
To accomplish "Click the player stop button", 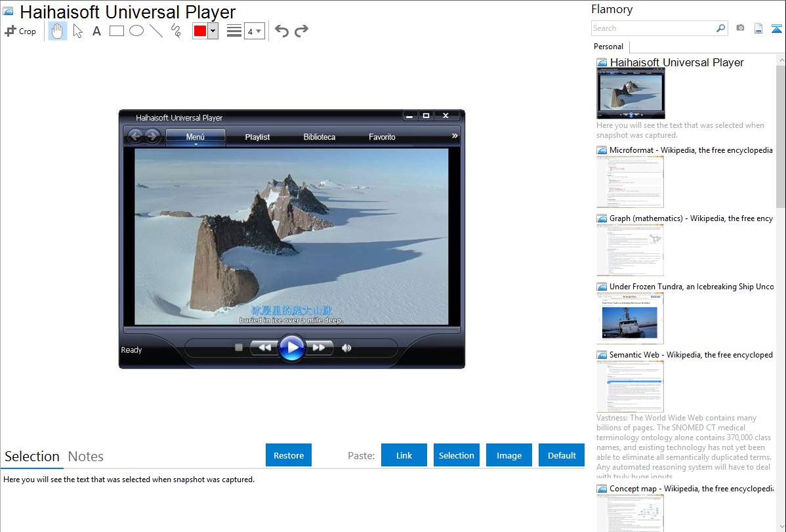I will click(239, 347).
